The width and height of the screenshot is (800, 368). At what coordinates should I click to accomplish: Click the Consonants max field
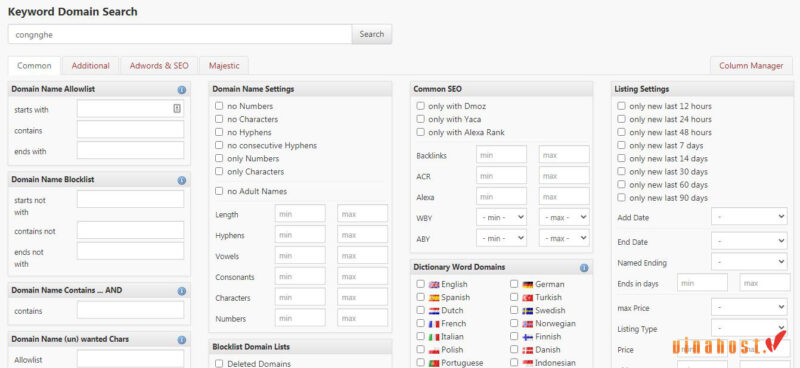pyautogui.click(x=363, y=277)
